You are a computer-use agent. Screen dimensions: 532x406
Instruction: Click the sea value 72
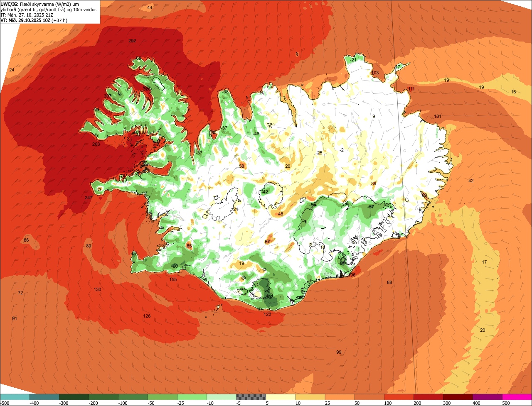tap(20, 293)
